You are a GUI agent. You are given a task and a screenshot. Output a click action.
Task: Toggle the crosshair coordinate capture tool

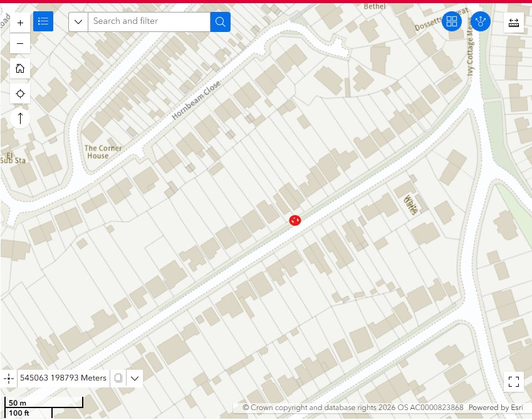9,378
